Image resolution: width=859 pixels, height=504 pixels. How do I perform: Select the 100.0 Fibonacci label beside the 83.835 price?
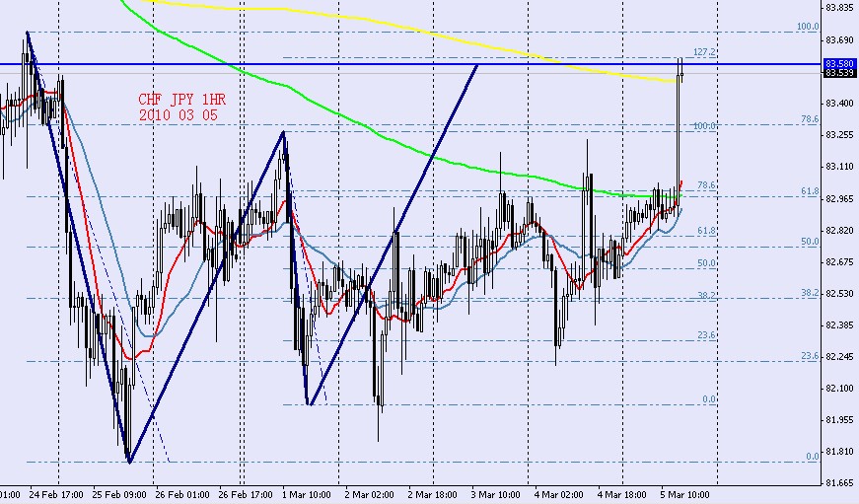808,27
